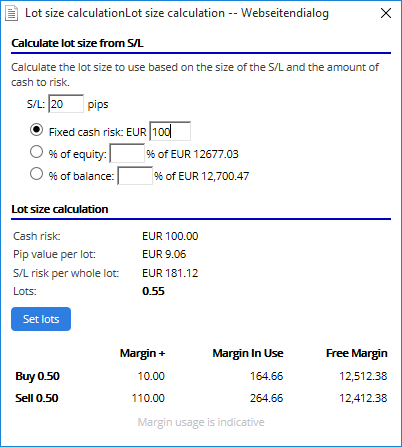Select the % of balance radio button
The height and width of the screenshot is (447, 402).
pyautogui.click(x=36, y=174)
